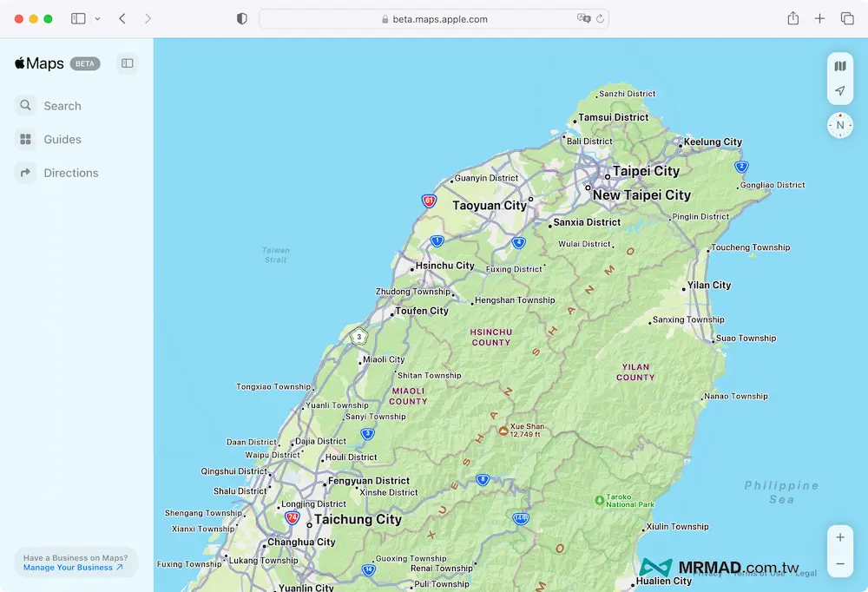
Task: Select Taichung City on the map
Action: tap(358, 519)
